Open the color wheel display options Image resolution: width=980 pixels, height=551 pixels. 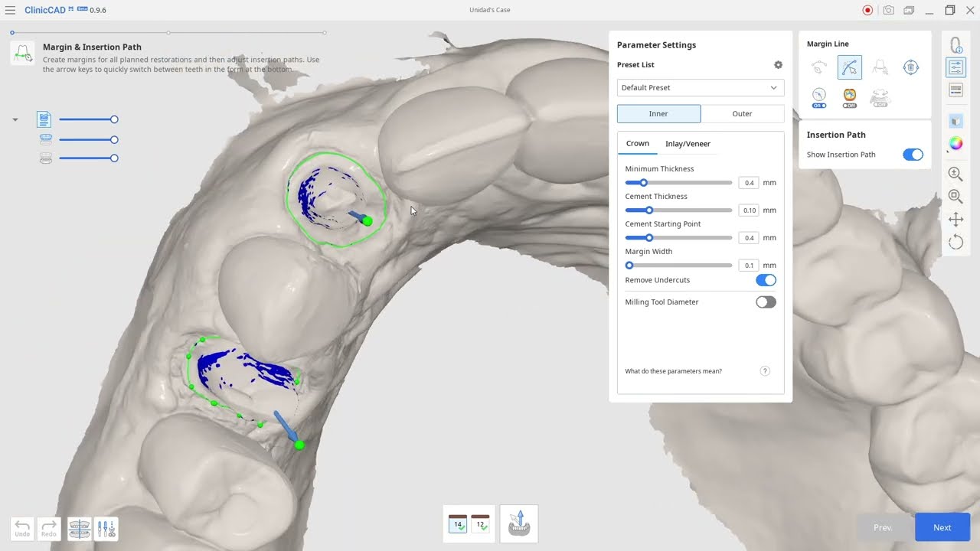(x=955, y=143)
